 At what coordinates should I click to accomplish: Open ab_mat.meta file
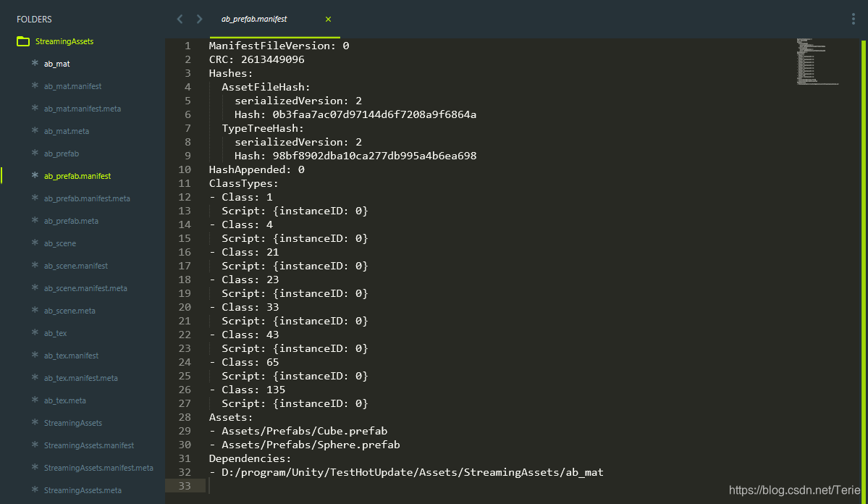(67, 131)
